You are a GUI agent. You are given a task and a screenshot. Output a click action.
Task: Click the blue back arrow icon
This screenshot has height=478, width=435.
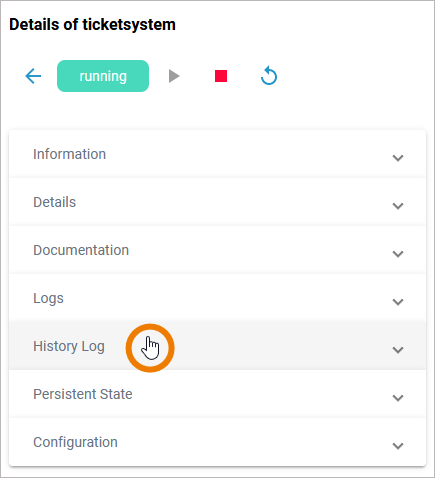[x=33, y=76]
